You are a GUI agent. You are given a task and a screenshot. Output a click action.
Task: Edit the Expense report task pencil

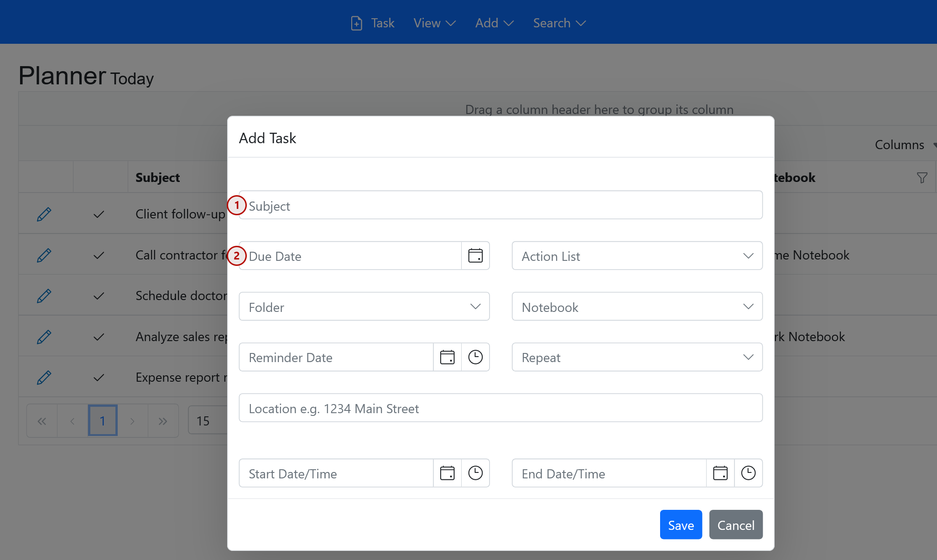[44, 377]
